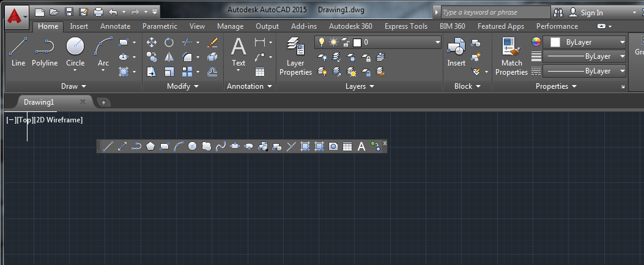Click the Table icon in Annotation panel
Image resolution: width=644 pixels, height=265 pixels.
[x=260, y=72]
